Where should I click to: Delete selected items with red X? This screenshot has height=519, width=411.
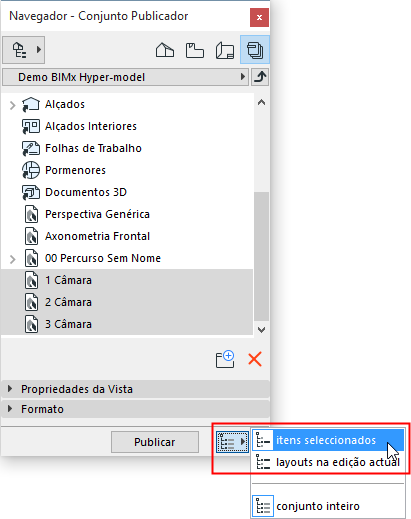coord(255,359)
